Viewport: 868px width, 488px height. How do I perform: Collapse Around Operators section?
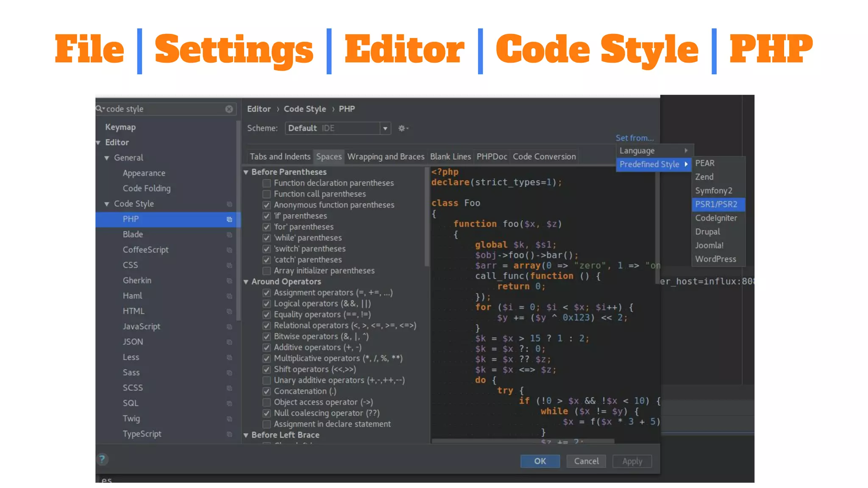(x=246, y=282)
